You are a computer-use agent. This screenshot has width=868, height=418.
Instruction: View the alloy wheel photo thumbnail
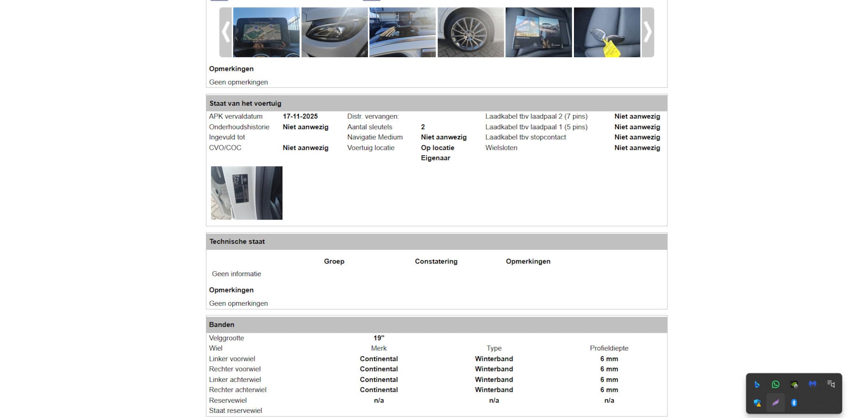[x=471, y=32]
